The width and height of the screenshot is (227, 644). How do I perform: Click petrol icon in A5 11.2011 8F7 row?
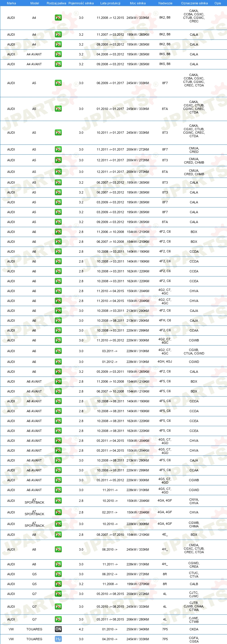coord(58,149)
